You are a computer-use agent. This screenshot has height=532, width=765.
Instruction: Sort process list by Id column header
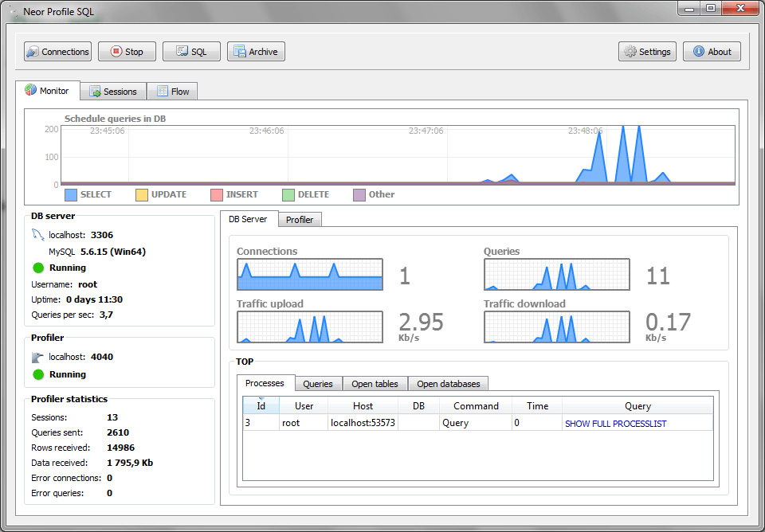click(261, 406)
